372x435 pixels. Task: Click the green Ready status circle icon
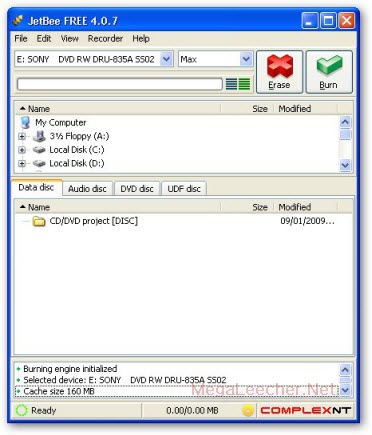point(21,411)
